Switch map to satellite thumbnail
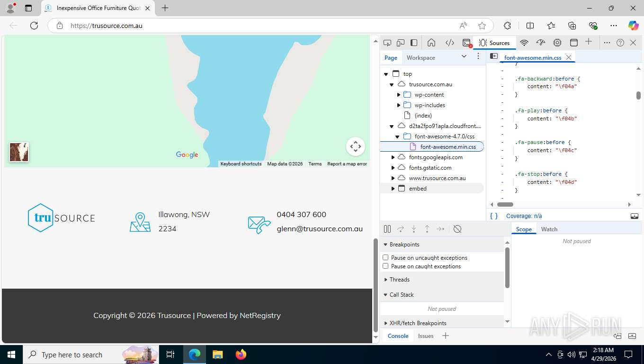Image resolution: width=644 pixels, height=364 pixels. coord(19,152)
